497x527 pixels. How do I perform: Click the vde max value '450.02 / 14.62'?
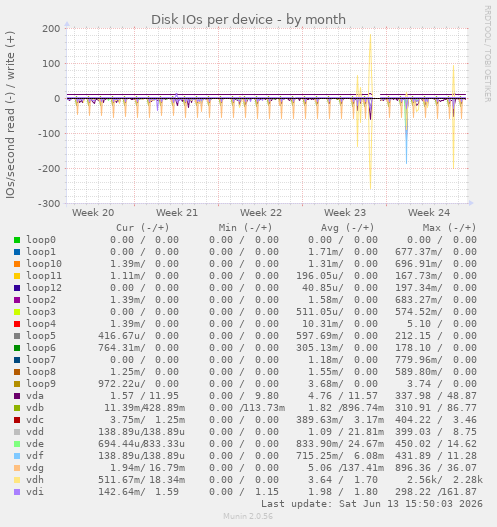pyautogui.click(x=436, y=444)
